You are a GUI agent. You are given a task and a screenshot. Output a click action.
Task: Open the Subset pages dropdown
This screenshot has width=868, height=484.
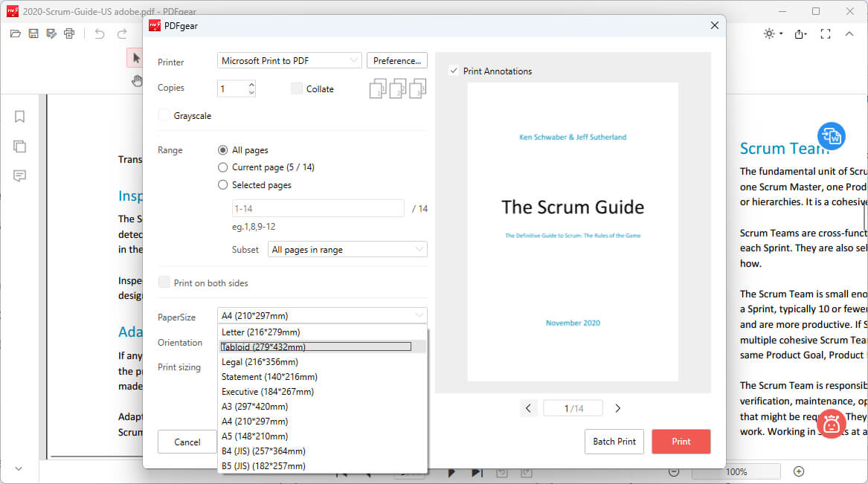tap(347, 250)
